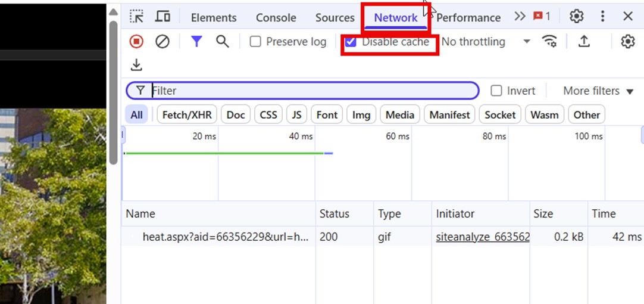The image size is (644, 304).
Task: Sort by the Size column header
Action: point(558,213)
